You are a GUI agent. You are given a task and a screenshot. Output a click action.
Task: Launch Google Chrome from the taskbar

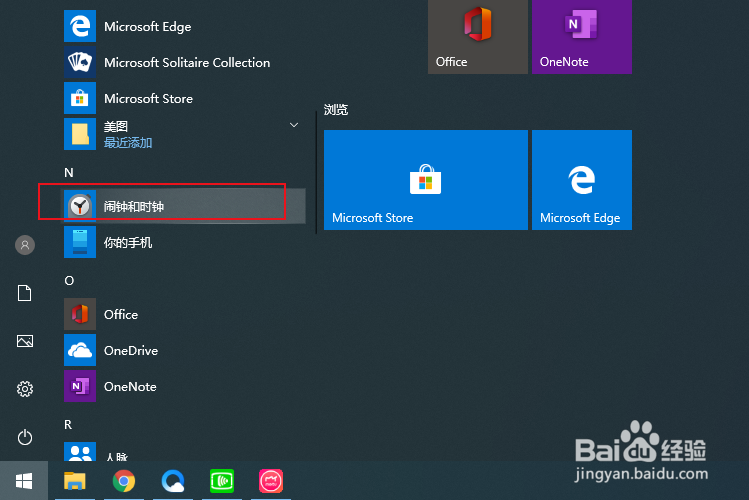click(x=124, y=481)
